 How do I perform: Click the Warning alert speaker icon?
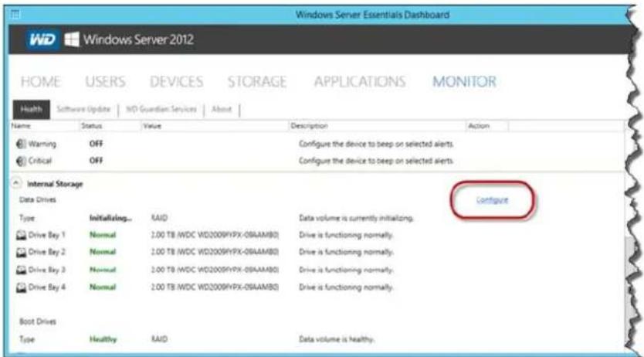tap(21, 144)
